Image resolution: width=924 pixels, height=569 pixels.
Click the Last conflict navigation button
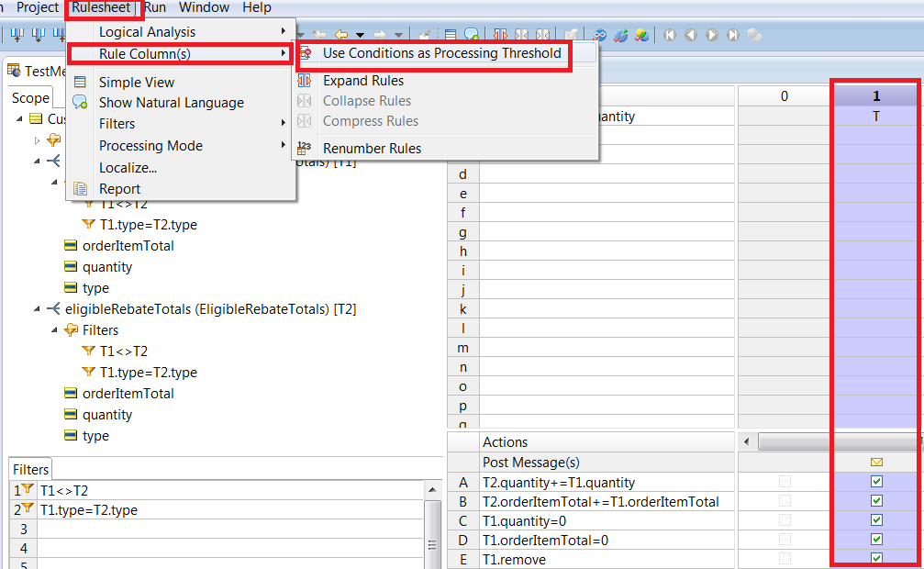coord(733,35)
